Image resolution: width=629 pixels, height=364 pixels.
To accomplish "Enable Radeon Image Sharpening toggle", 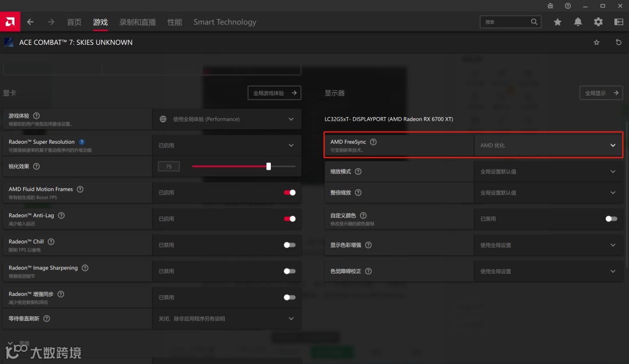I will tap(289, 271).
